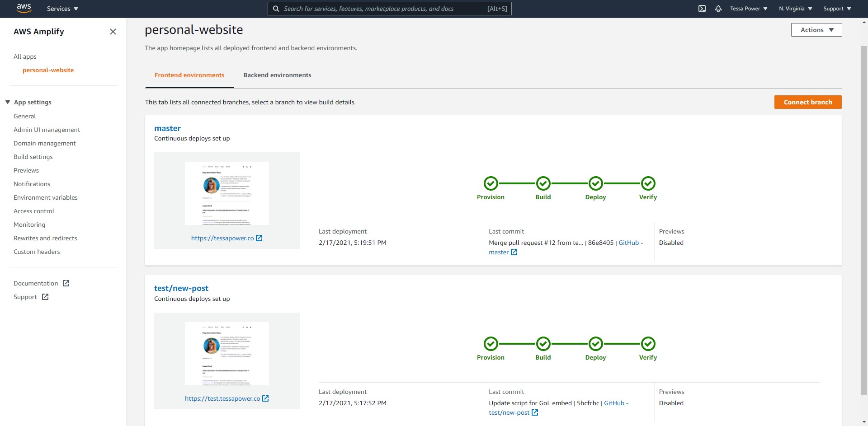The image size is (868, 426).
Task: Switch to Backend environments tab
Action: point(277,75)
